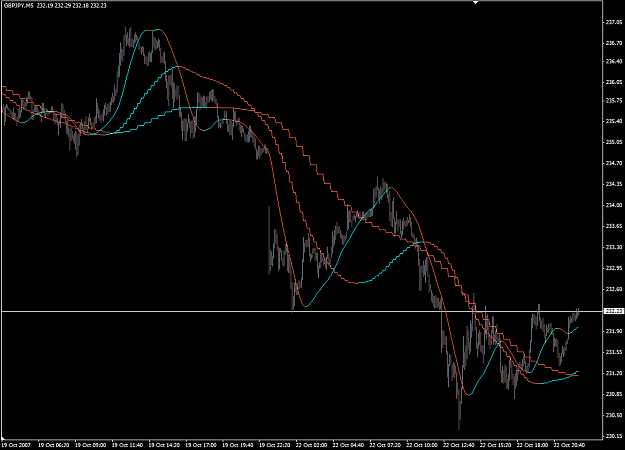
Task: Click price scale label 230.15
Action: [x=614, y=436]
